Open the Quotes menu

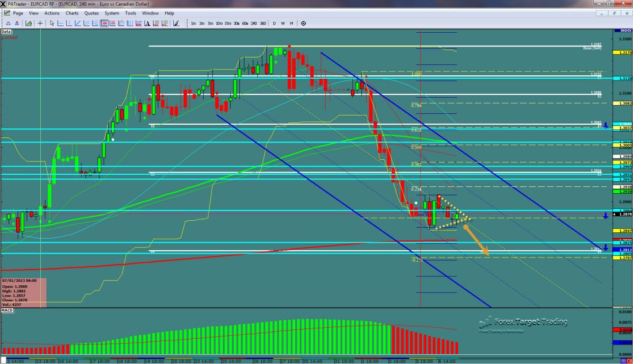[x=91, y=13]
